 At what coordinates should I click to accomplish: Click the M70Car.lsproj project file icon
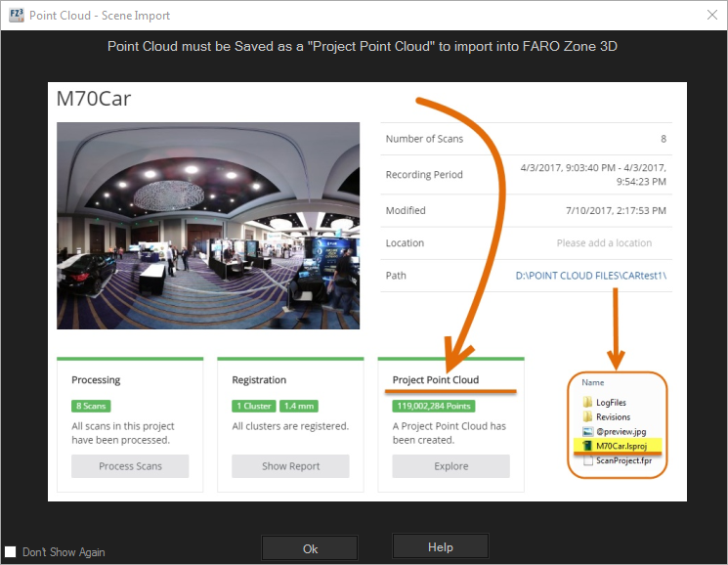point(588,446)
